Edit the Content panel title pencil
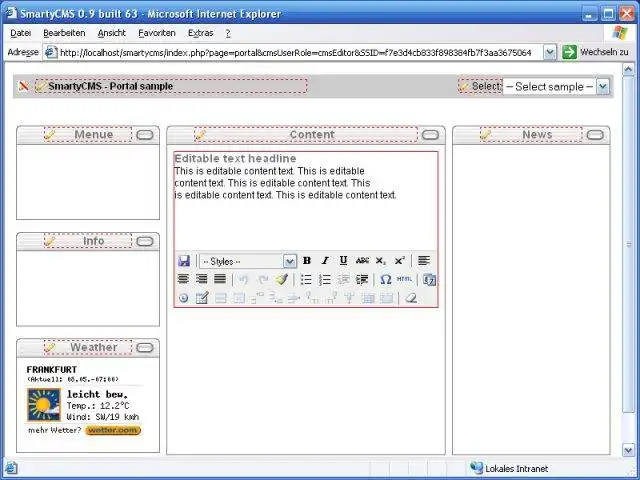The image size is (640, 480). click(x=200, y=135)
